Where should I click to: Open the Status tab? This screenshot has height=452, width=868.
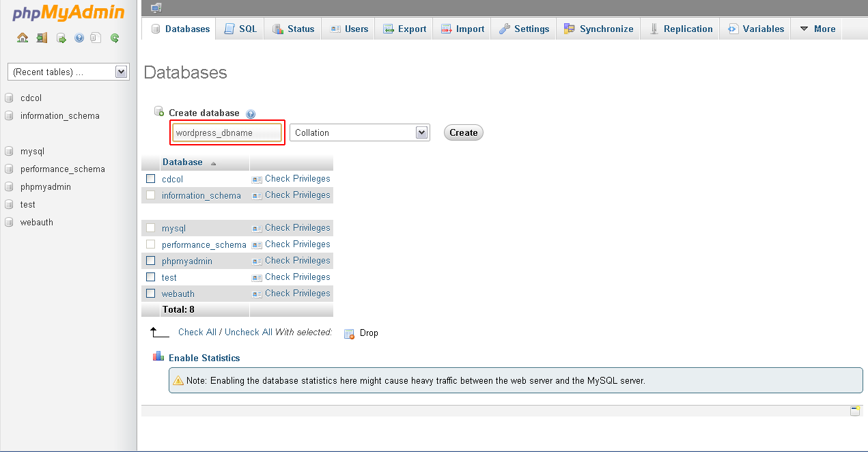tap(293, 29)
